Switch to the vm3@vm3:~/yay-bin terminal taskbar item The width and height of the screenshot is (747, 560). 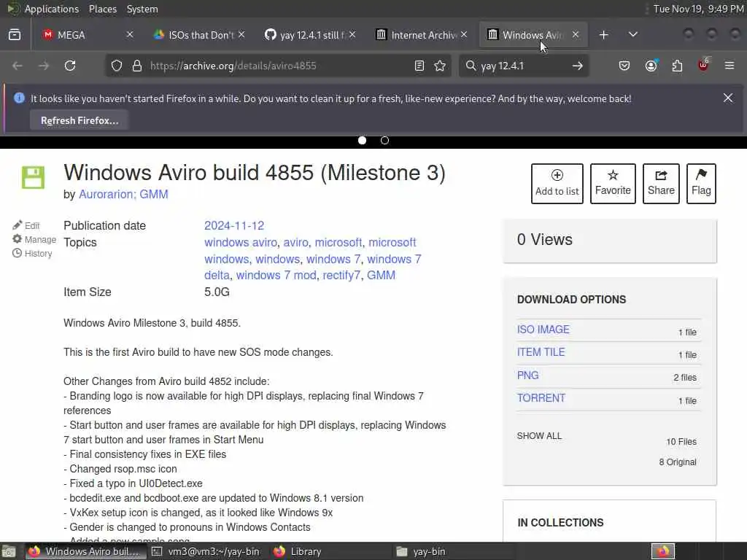click(x=206, y=551)
